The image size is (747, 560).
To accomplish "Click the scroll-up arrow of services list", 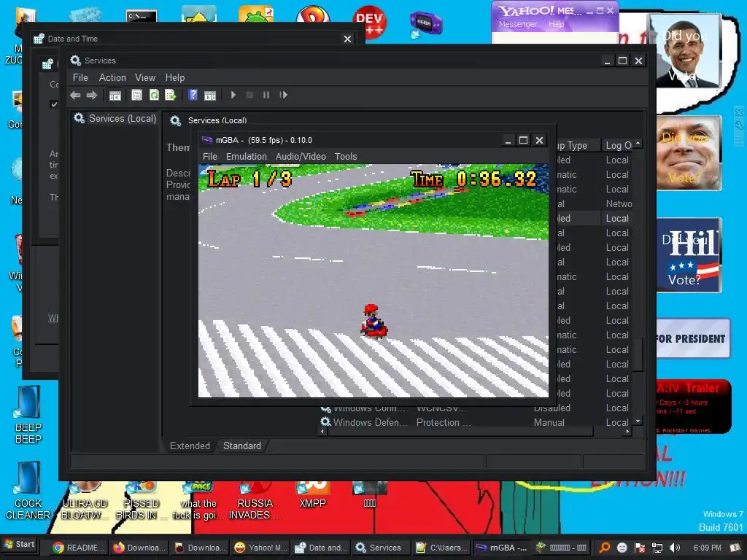I will [638, 144].
